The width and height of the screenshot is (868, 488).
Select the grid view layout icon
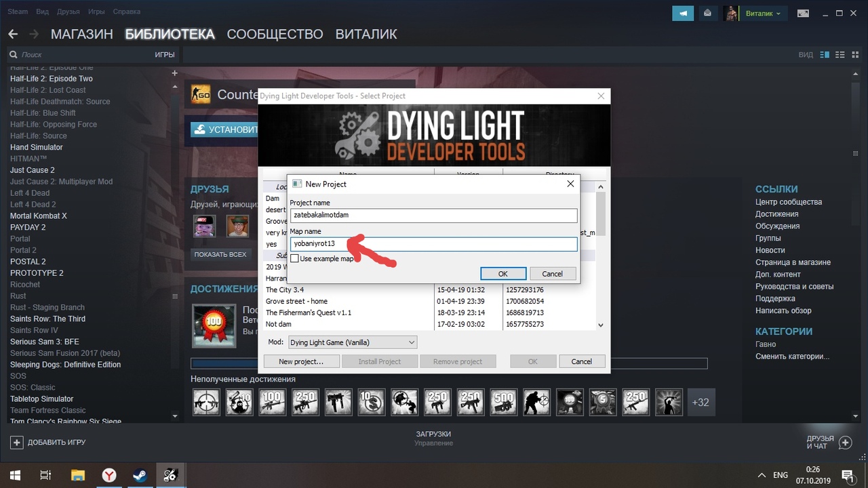(855, 54)
